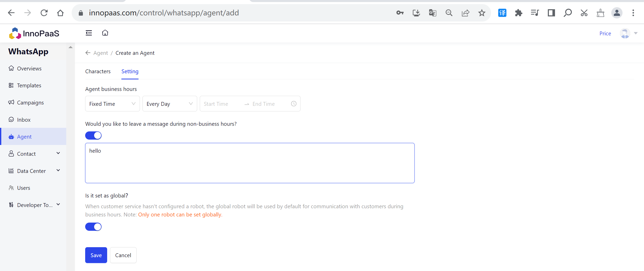Viewport: 644px width, 271px height.
Task: Click the back arrow beside Agent breadcrumb
Action: point(88,53)
